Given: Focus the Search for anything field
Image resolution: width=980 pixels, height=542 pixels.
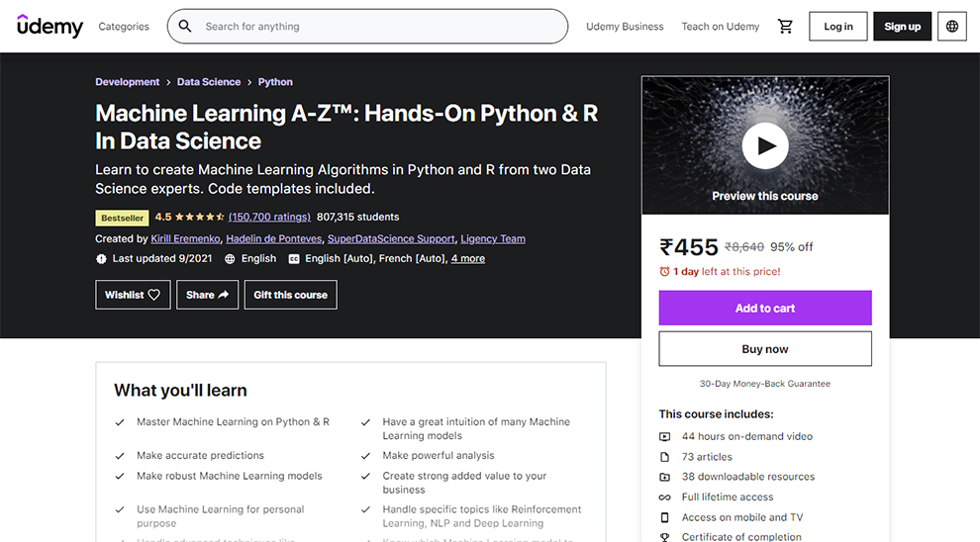Looking at the screenshot, I should click(x=367, y=27).
